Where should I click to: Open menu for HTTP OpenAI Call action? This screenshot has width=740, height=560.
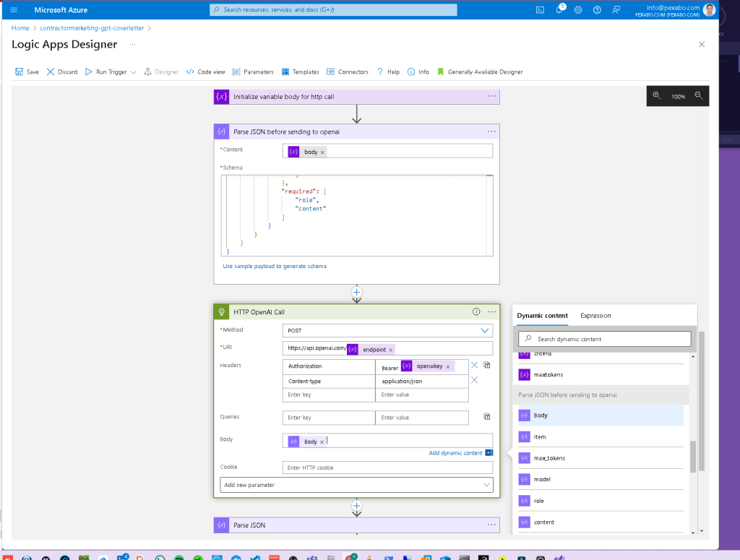click(491, 312)
